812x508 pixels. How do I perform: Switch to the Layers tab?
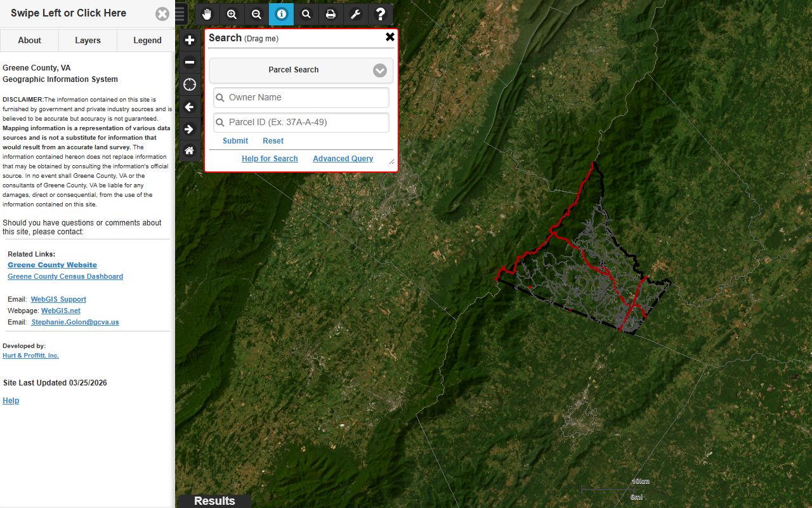click(88, 40)
